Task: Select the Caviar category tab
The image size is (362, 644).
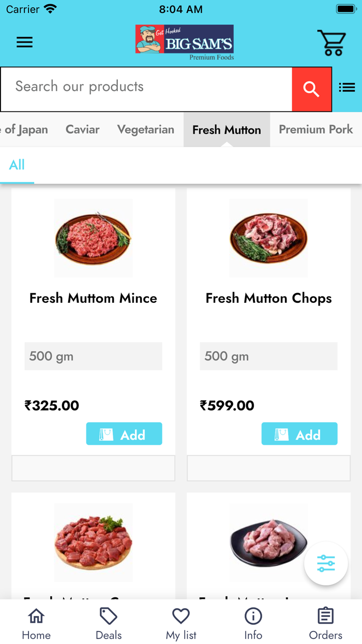Action: click(82, 129)
